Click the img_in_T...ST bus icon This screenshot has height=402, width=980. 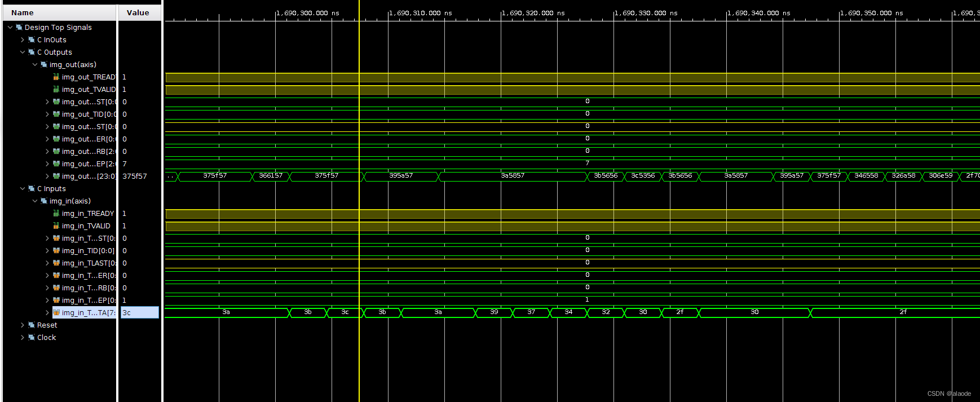[56, 238]
